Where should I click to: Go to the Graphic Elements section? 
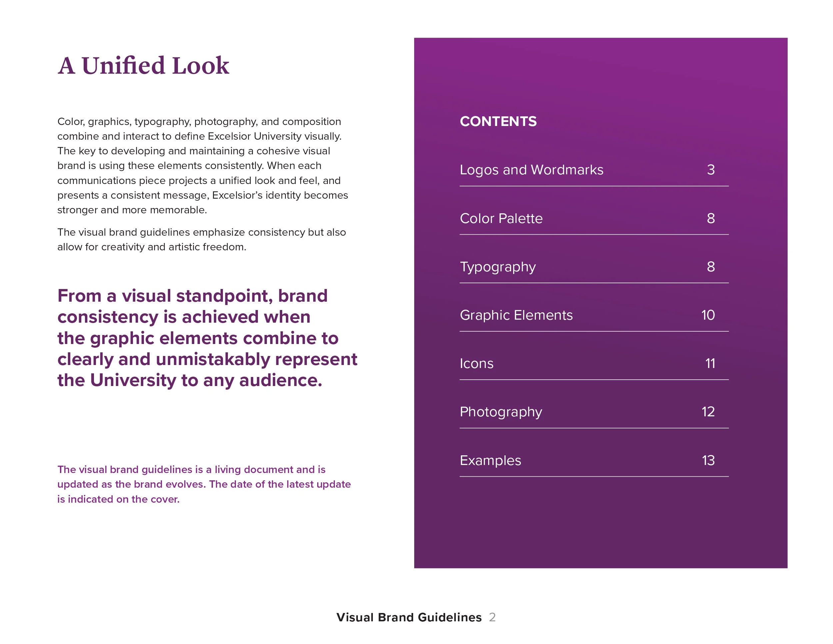516,315
